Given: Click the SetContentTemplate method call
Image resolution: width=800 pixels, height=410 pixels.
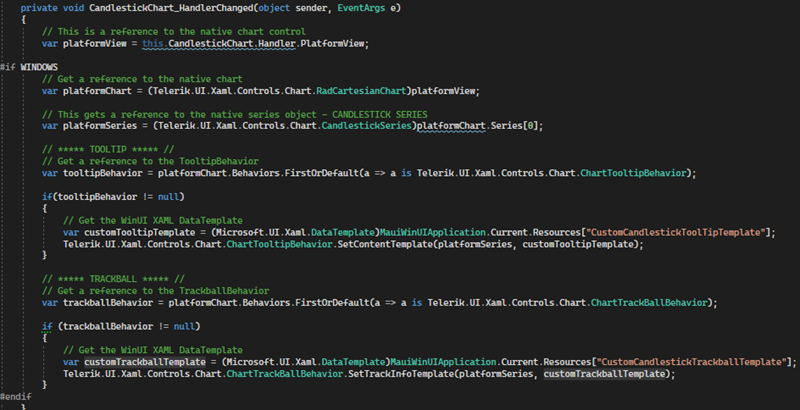Looking at the screenshot, I should (385, 244).
